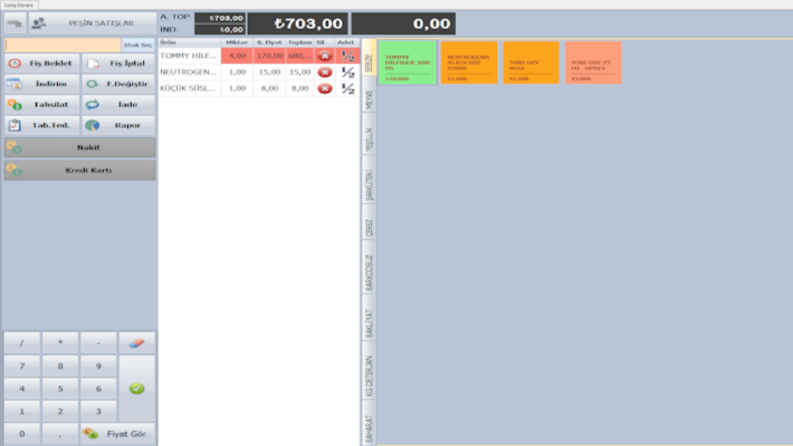
Task: Delete the NEUTROGEN... row with red X
Action: click(x=325, y=72)
